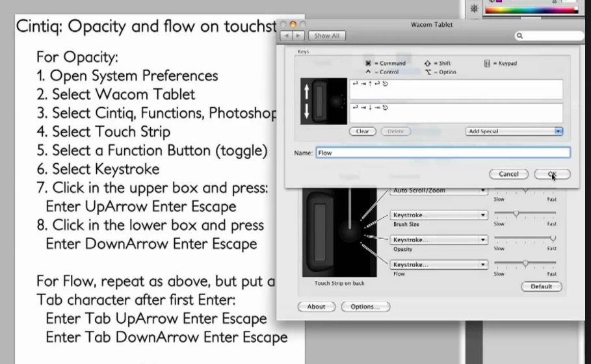Click the search field in Wacom Tablet
Viewport: 591px width, 364px height.
coord(549,36)
